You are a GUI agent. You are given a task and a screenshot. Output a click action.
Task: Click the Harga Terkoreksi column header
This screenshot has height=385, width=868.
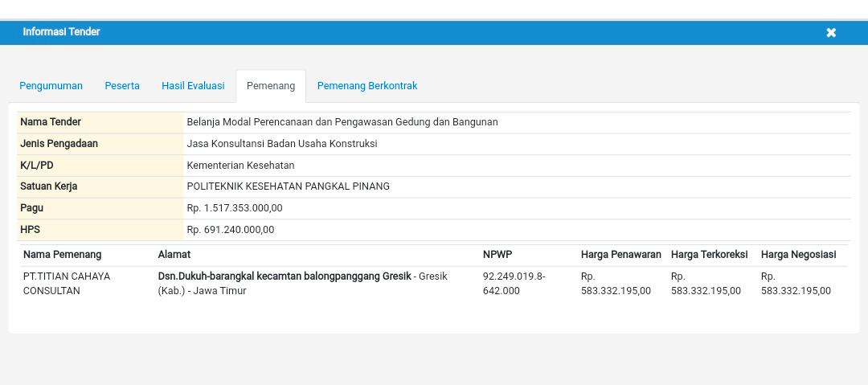[709, 254]
